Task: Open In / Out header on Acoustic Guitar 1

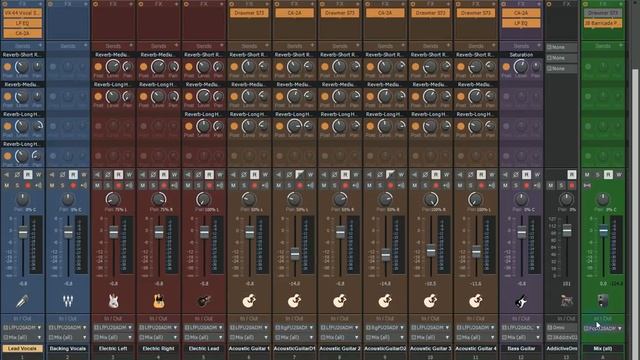Action: coord(249,318)
